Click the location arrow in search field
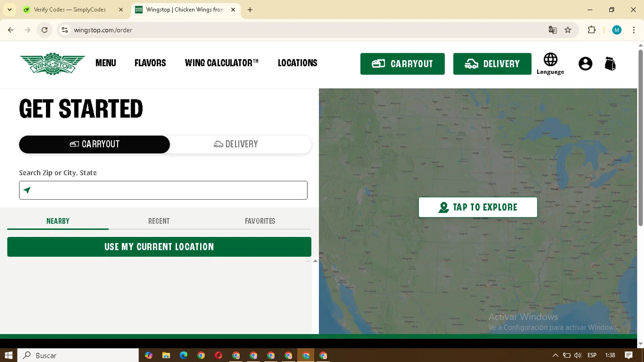The image size is (644, 362). (27, 190)
